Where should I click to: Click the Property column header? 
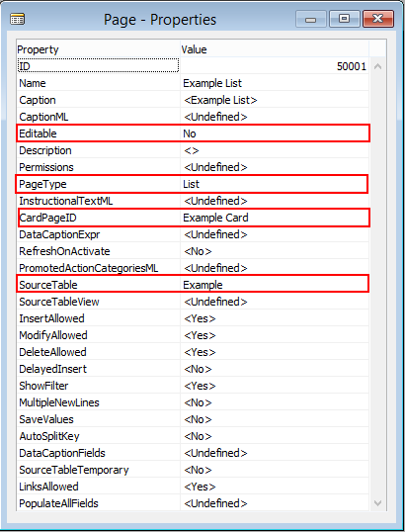click(98, 49)
